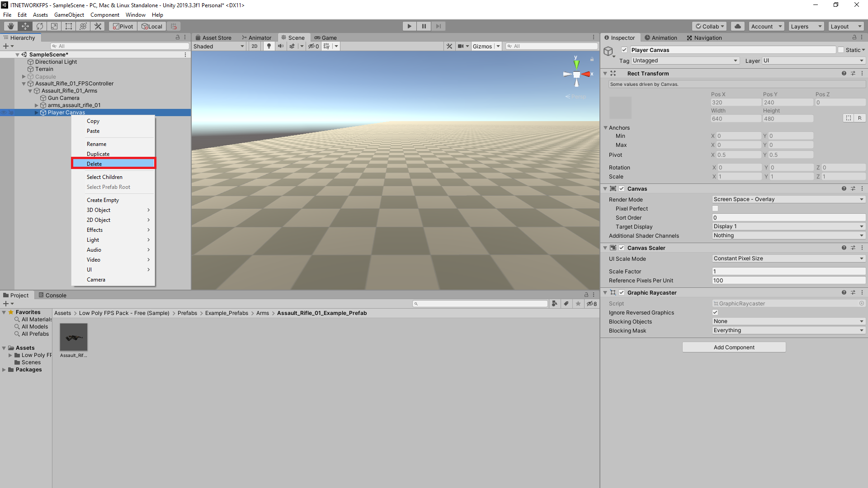Enable the Pixel Perfect checkbox

715,208
